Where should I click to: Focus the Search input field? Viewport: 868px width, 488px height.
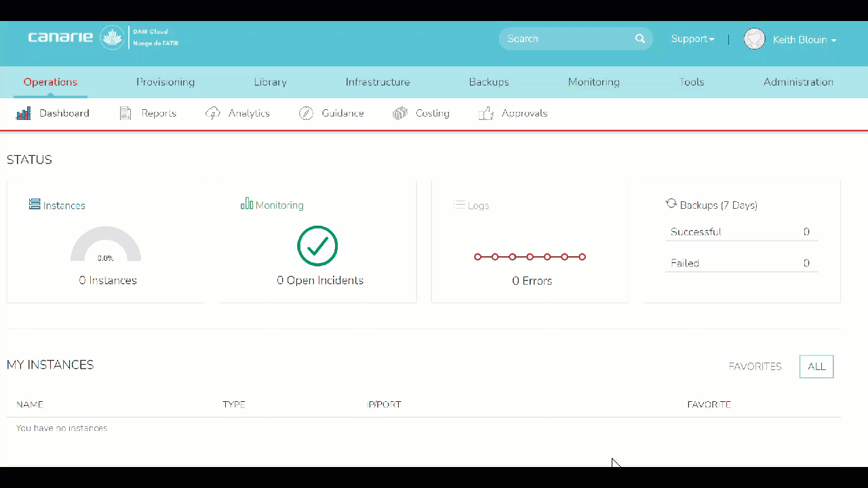[566, 39]
